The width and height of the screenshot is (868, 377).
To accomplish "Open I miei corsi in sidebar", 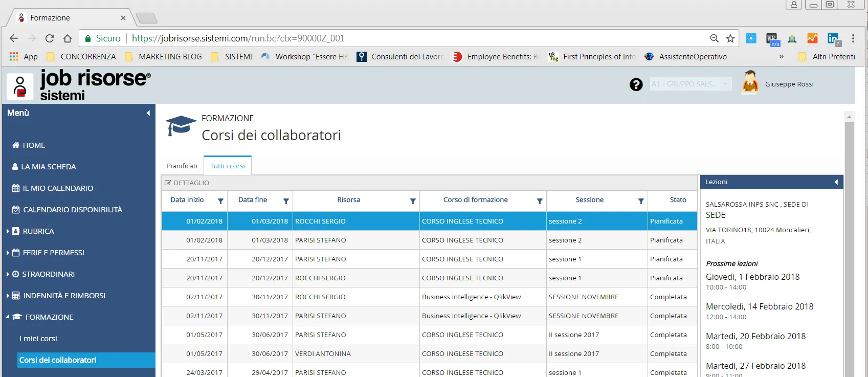I will 38,339.
